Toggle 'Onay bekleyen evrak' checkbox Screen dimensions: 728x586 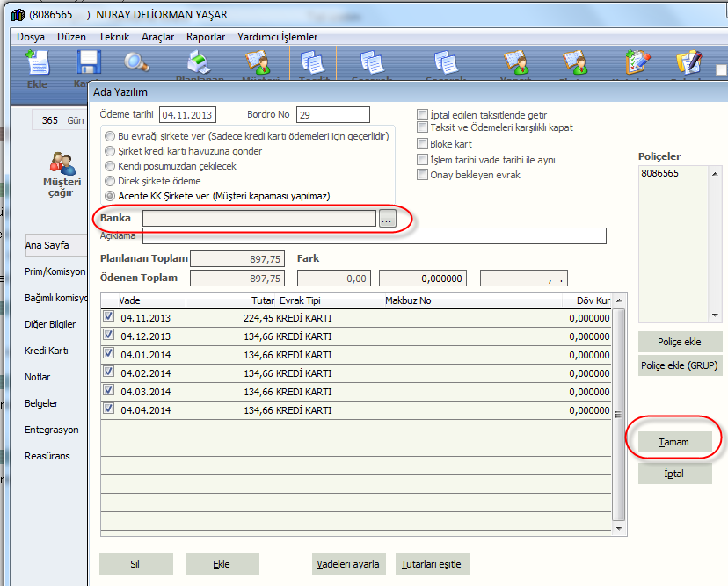point(423,174)
